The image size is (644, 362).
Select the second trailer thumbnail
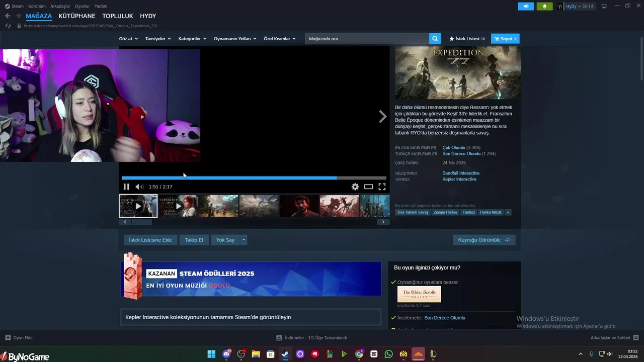(178, 206)
